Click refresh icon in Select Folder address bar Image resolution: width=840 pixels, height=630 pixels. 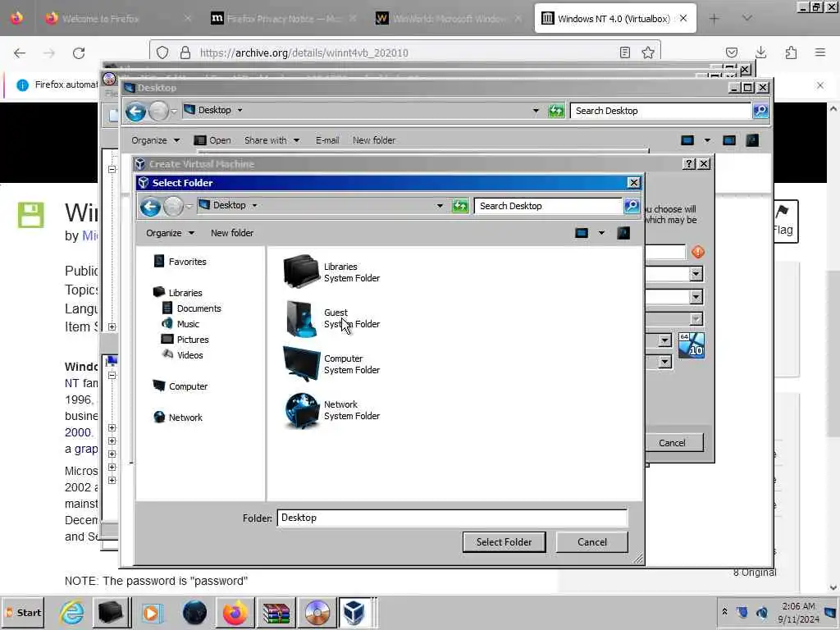tap(460, 206)
